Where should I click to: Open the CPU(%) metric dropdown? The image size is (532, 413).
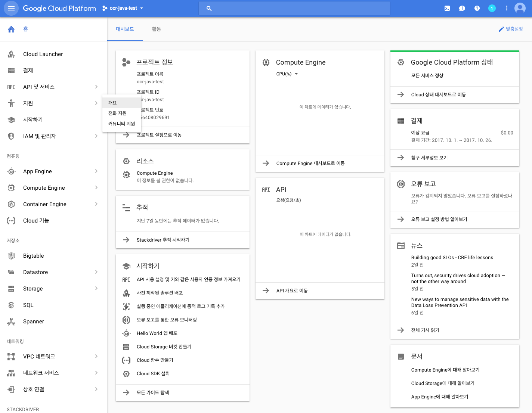(287, 74)
